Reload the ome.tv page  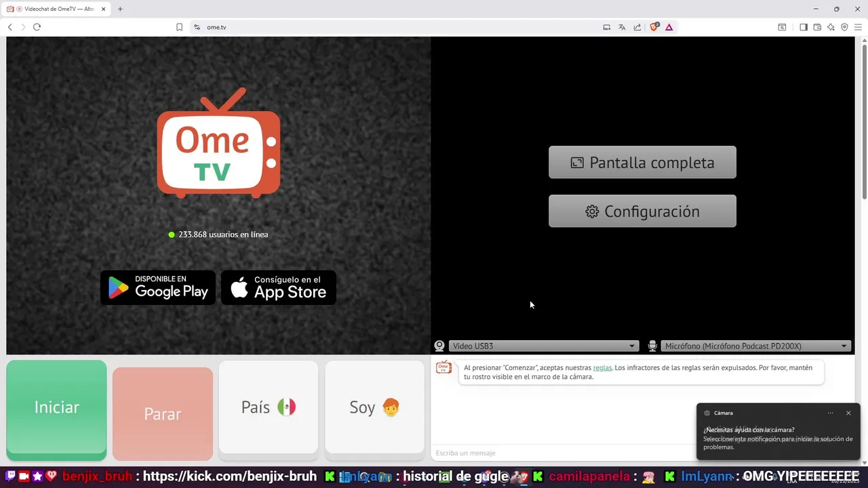tap(37, 27)
